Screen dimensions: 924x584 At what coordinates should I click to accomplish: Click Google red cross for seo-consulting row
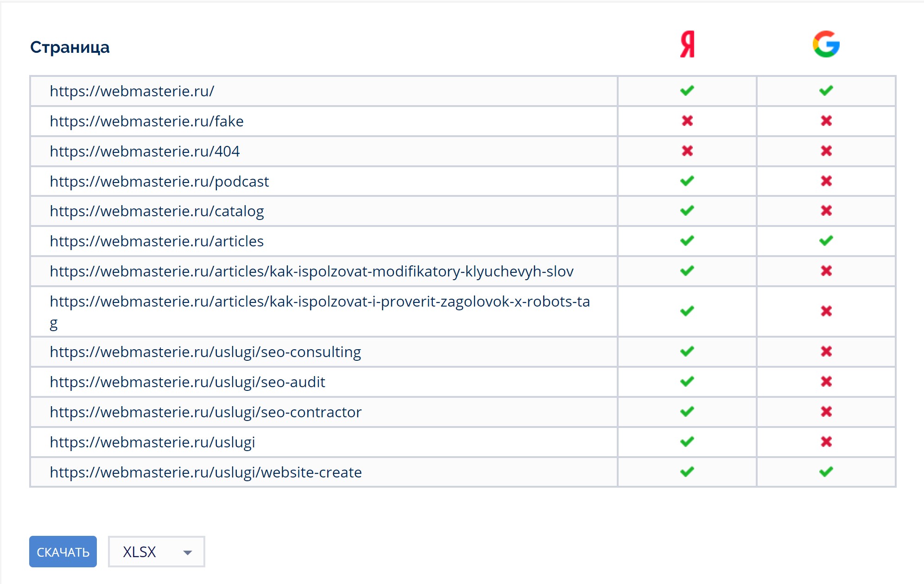(826, 352)
